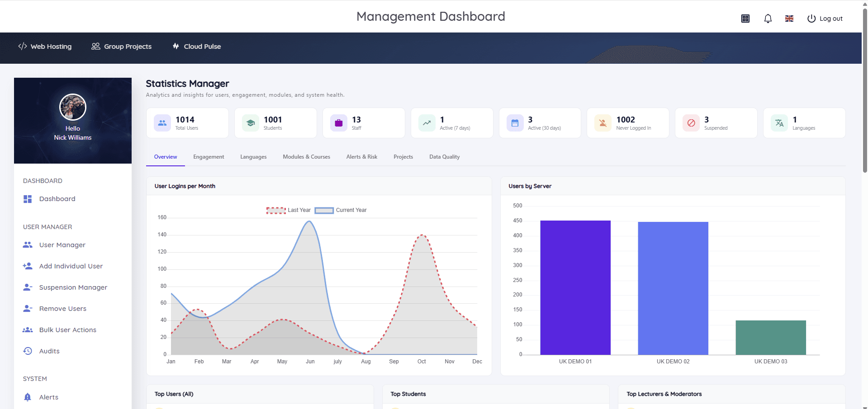Screen dimensions: 868x409
Task: Click the Suspended blocked icon
Action: [x=691, y=123]
